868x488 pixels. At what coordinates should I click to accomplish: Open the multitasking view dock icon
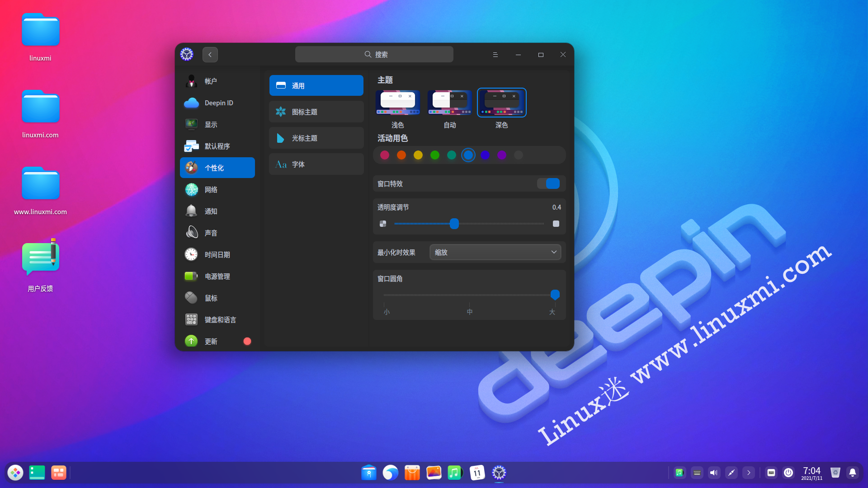(59, 473)
